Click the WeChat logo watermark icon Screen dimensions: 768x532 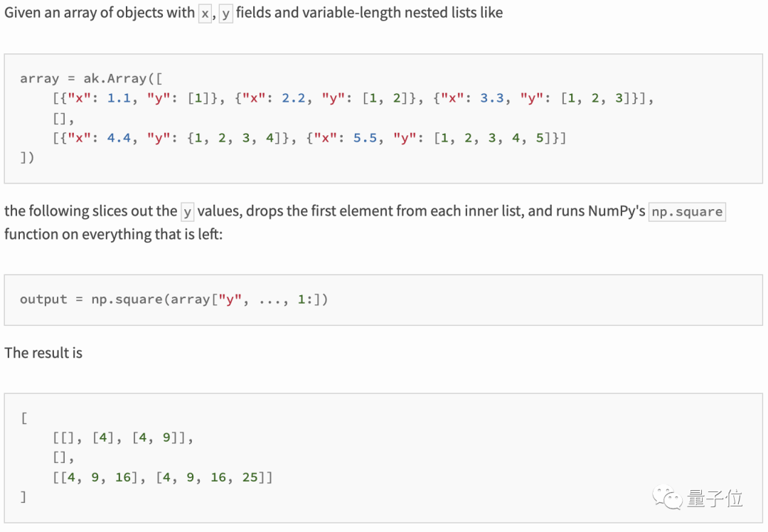(668, 497)
